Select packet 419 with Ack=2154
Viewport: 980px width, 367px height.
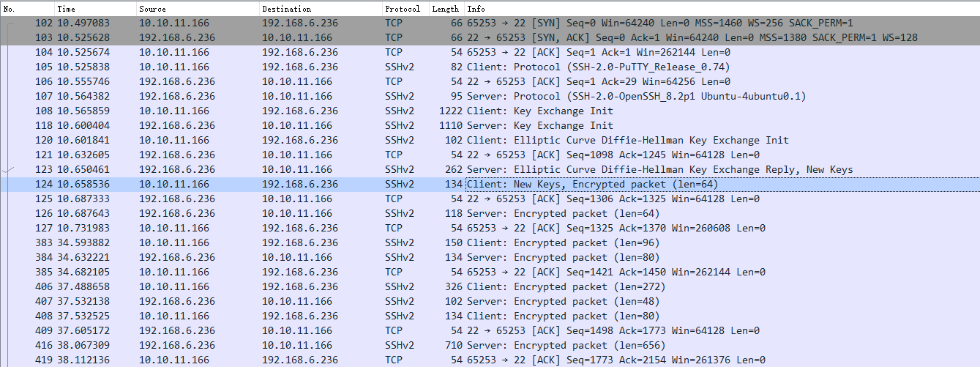tap(490, 360)
